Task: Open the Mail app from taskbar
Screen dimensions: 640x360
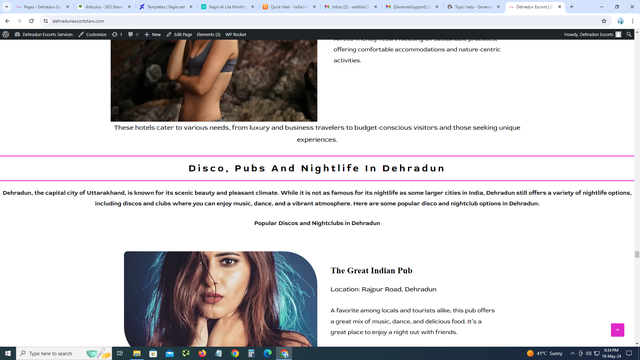Action: (170, 353)
